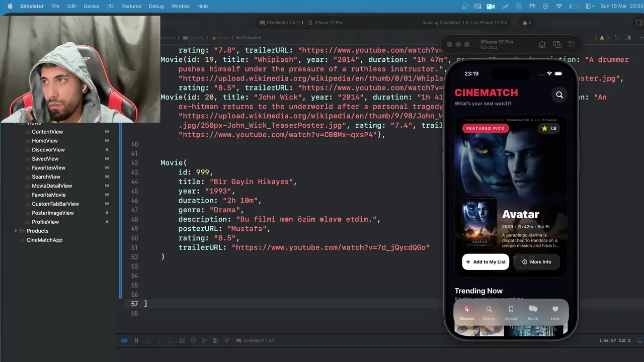Pause program execution in debug bar
Viewport: 644px width, 362px height.
pos(136,340)
